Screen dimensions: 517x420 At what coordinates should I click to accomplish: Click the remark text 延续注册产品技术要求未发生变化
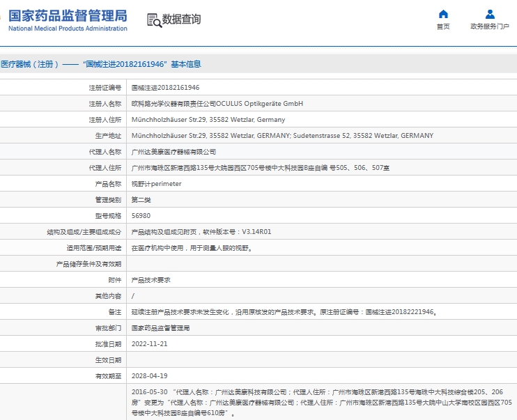click(x=180, y=312)
